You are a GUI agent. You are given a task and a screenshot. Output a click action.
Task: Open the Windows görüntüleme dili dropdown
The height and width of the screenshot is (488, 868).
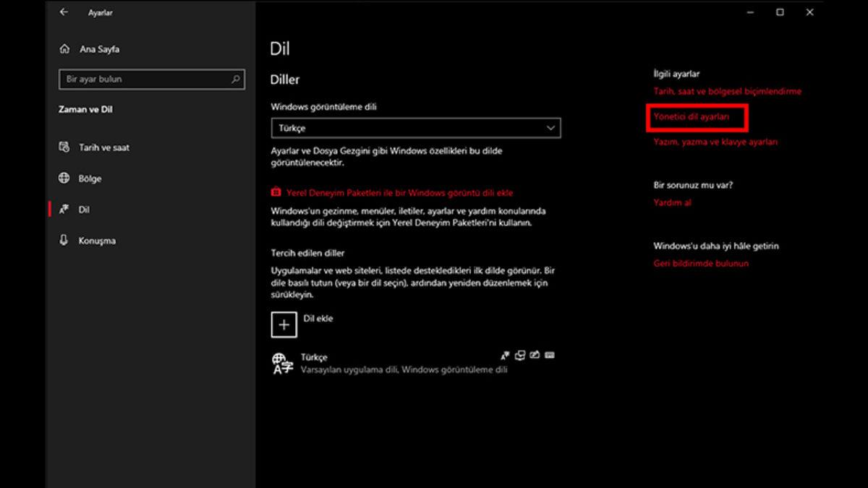point(416,128)
